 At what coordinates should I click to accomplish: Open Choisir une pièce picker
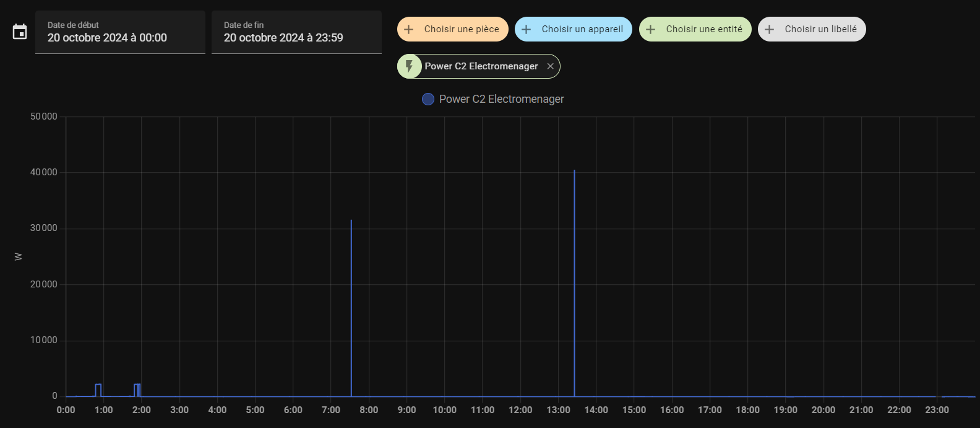(x=453, y=29)
